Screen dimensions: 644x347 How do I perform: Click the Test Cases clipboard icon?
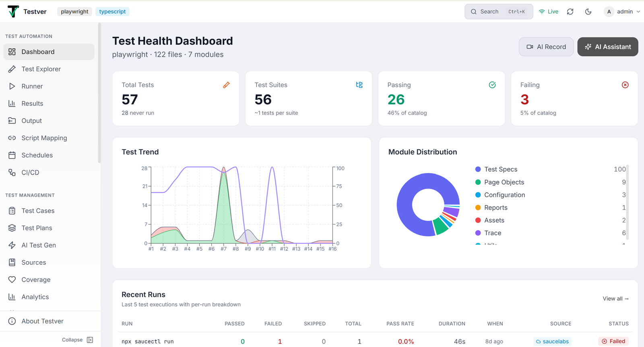point(12,211)
